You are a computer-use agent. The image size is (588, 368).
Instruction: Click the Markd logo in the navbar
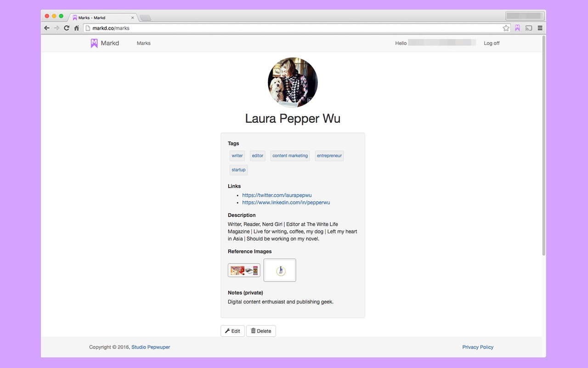pyautogui.click(x=105, y=43)
